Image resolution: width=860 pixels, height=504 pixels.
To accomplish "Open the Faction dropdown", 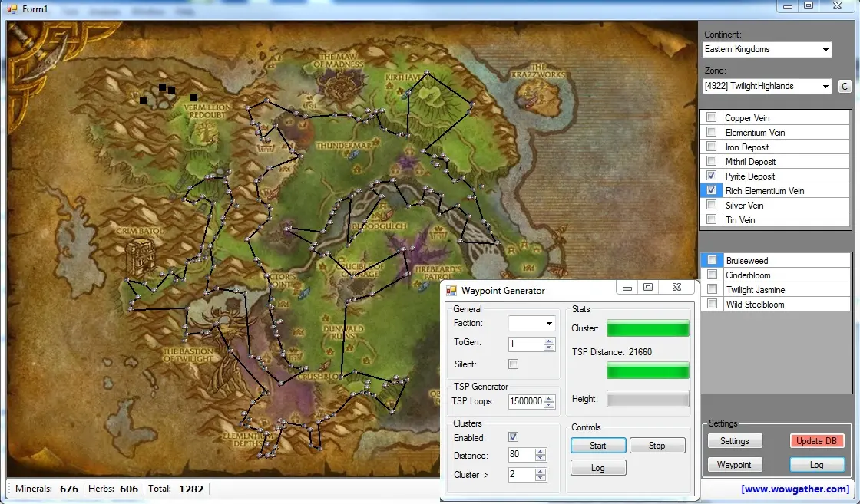I will (x=549, y=324).
